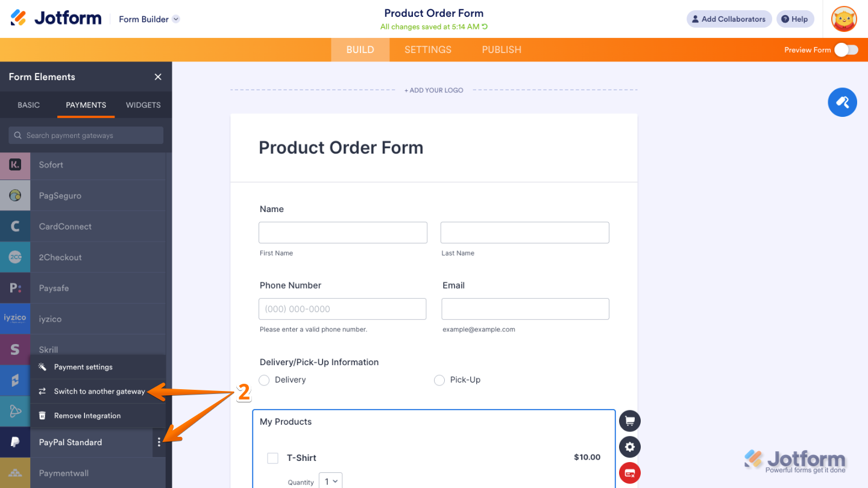Screen dimensions: 868x488
Task: Close the Form Elements panel
Action: click(x=158, y=77)
